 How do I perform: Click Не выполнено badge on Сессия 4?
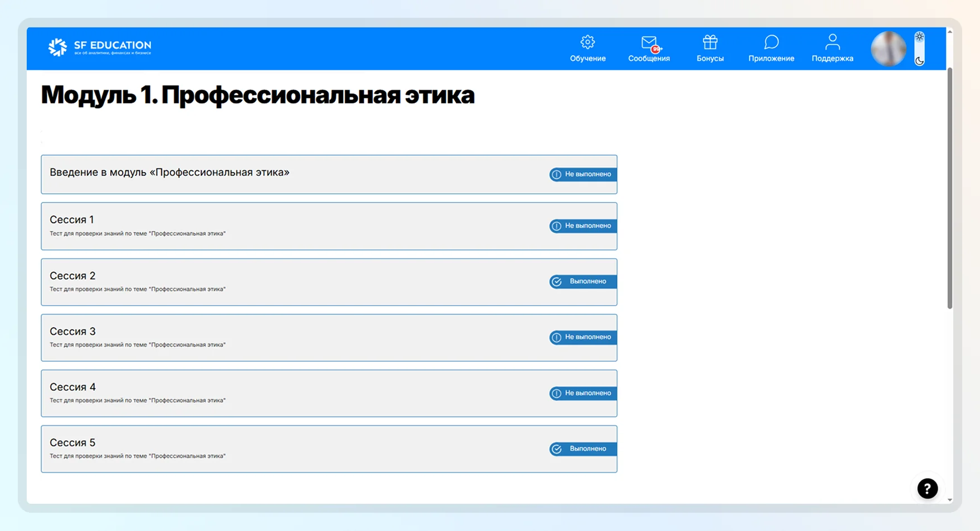583,393
